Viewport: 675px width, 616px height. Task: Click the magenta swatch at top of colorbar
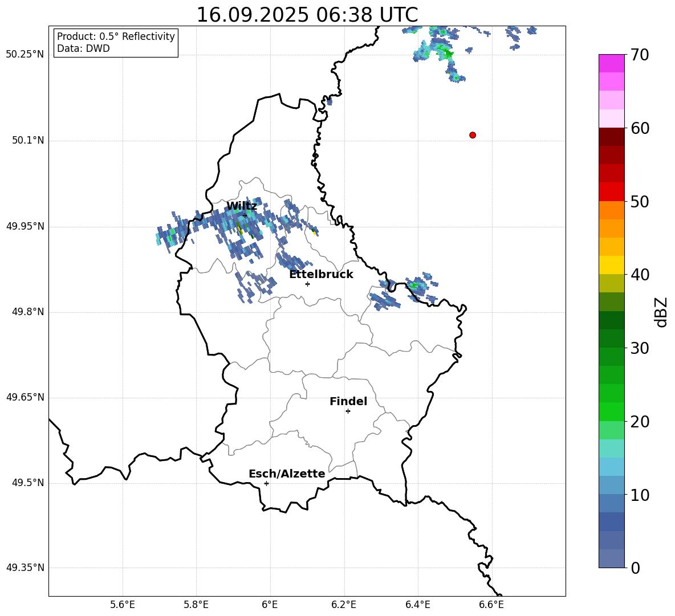[612, 63]
